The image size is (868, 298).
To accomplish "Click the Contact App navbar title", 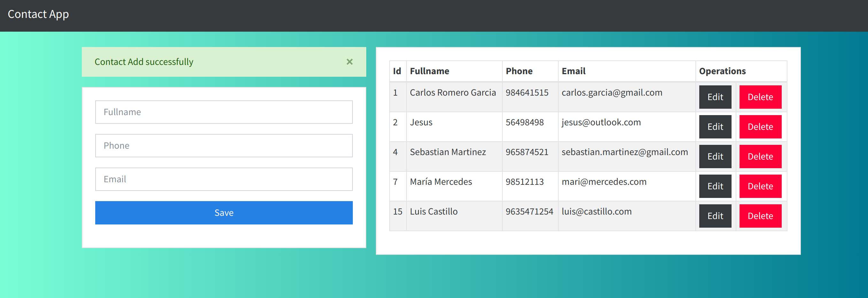I will pos(38,14).
